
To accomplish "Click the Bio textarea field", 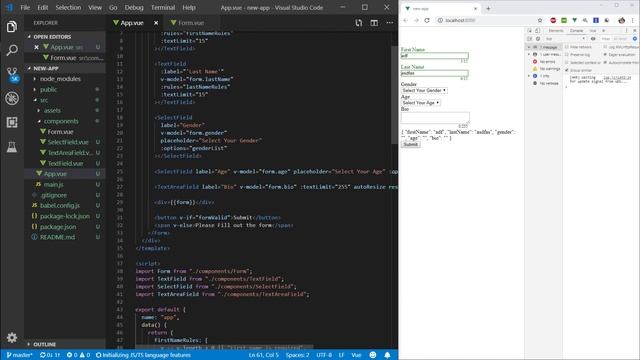I will pos(435,118).
